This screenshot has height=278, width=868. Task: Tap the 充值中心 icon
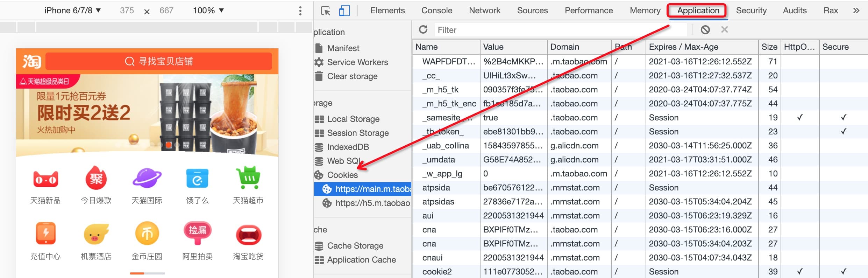click(45, 234)
